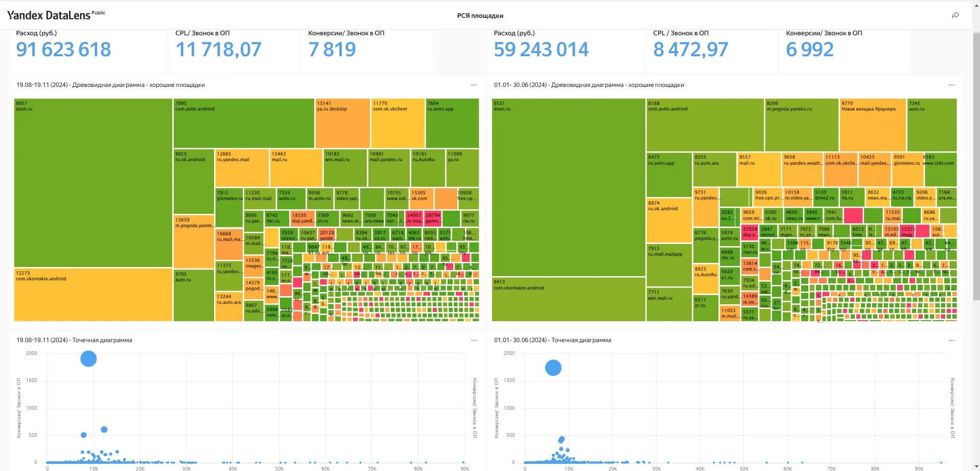Click the share arrow icon in header
The image size is (980, 471).
955,15
